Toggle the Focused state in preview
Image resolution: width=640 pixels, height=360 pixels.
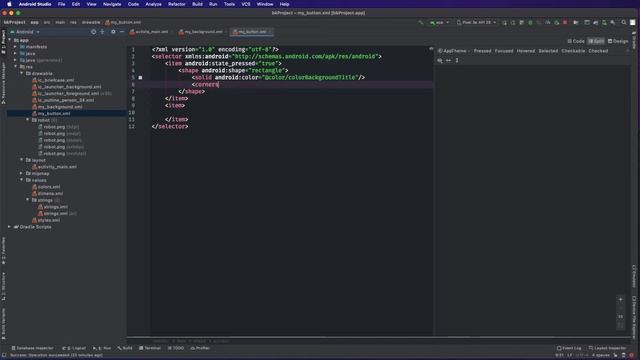tap(504, 51)
